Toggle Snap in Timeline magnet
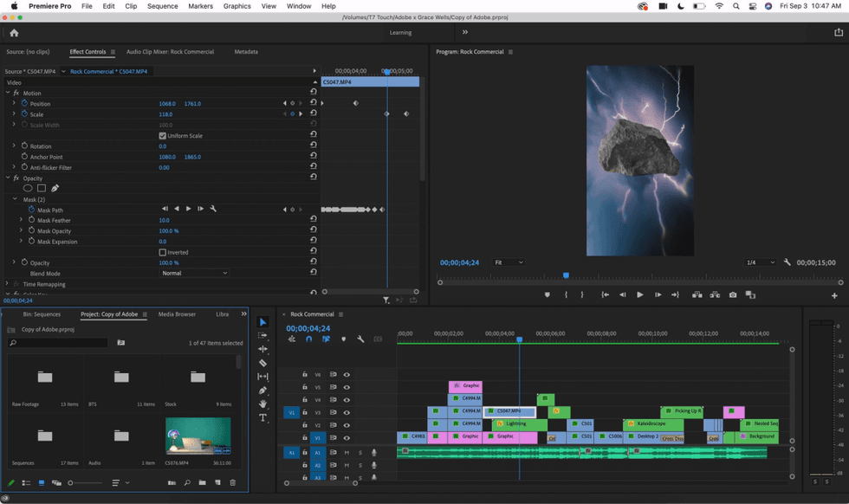This screenshot has height=504, width=849. 308,339
